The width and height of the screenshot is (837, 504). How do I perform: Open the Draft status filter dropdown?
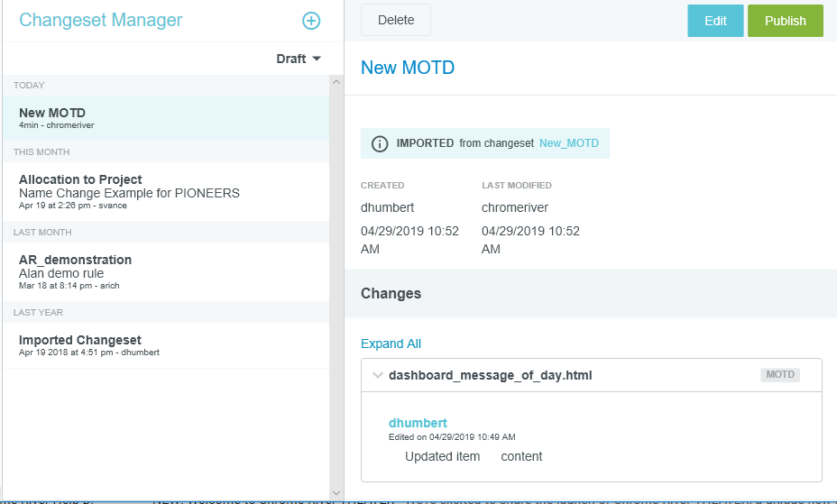click(x=299, y=59)
